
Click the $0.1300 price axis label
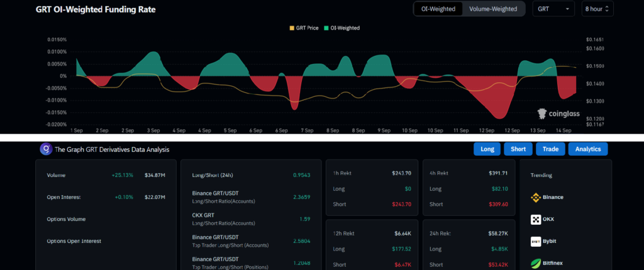(x=596, y=101)
